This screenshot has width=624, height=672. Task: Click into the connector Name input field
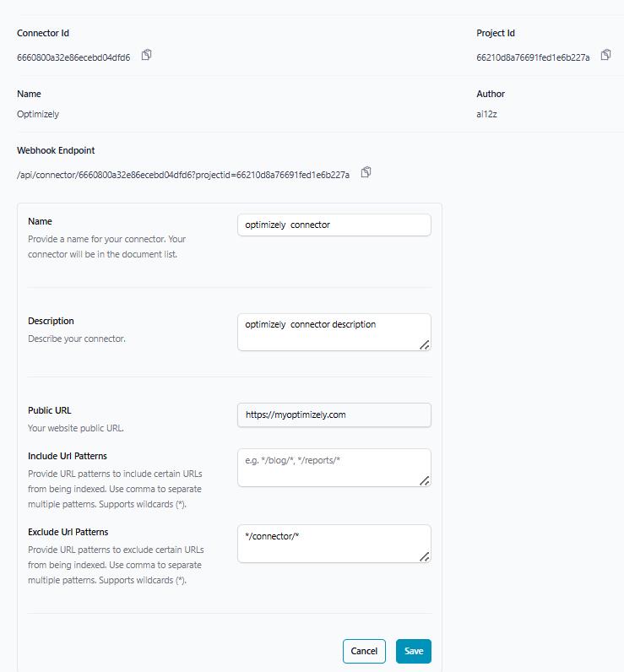click(334, 225)
